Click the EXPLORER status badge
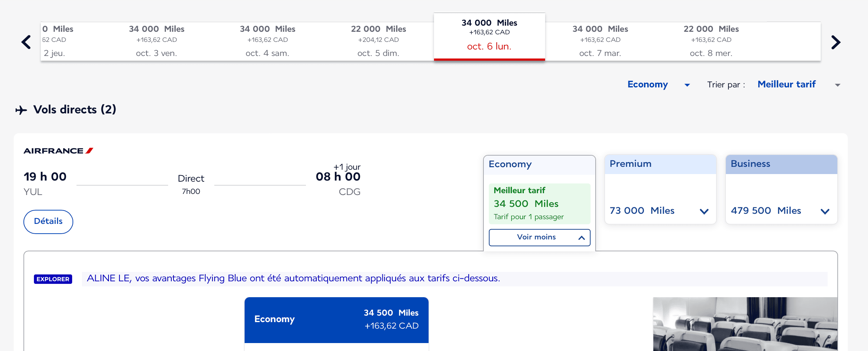This screenshot has height=351, width=868. coord(53,279)
